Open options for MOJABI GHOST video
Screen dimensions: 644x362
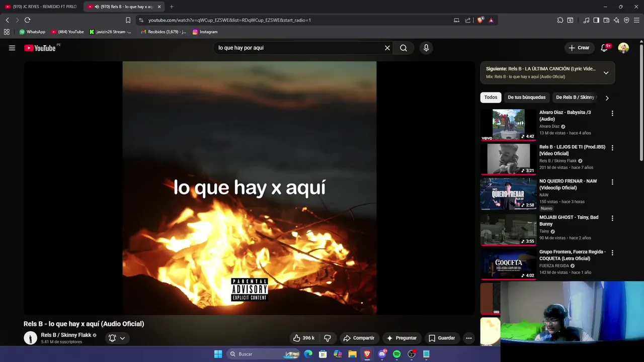(612, 218)
